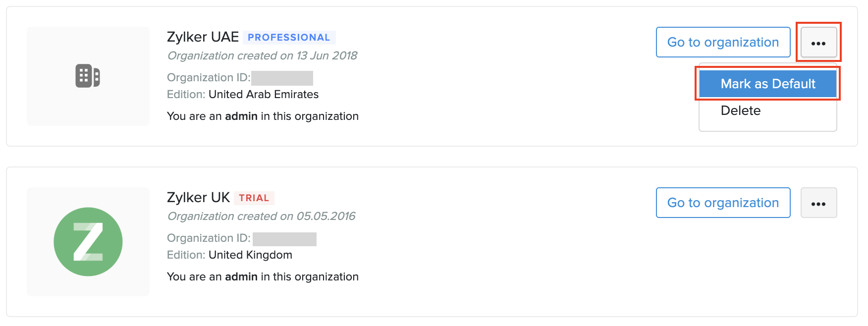Click the creation date 05.05.2016
The width and height of the screenshot is (868, 326).
pos(326,216)
